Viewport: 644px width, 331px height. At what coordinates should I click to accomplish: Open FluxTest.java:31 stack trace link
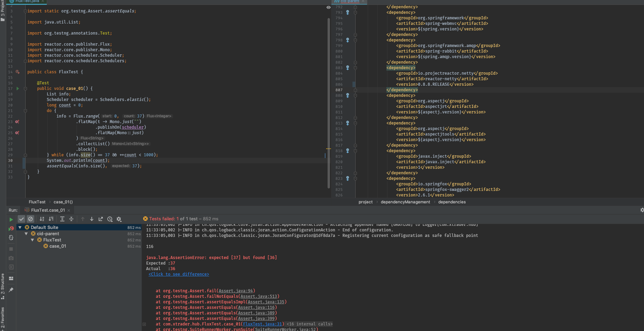pyautogui.click(x=262, y=324)
